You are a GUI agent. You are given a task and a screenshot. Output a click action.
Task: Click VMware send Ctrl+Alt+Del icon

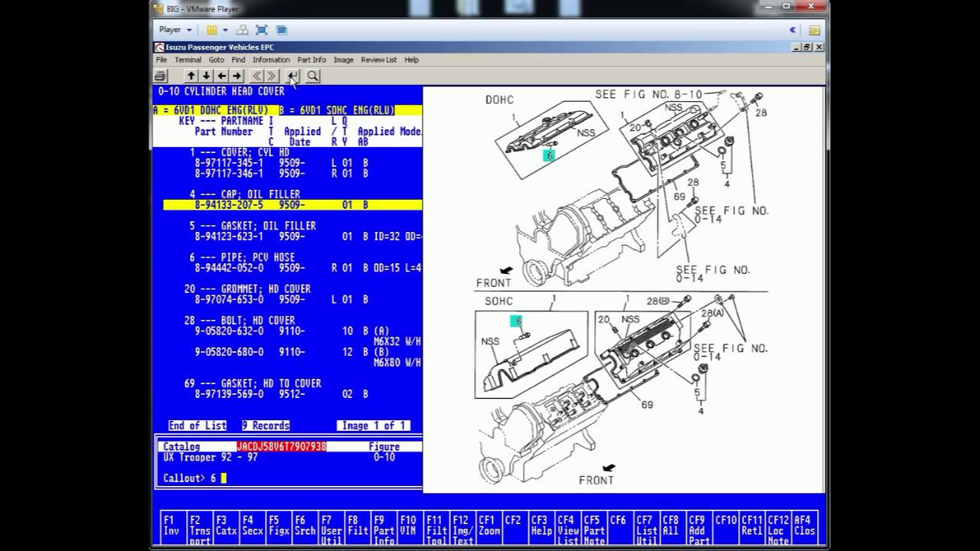coord(242,30)
